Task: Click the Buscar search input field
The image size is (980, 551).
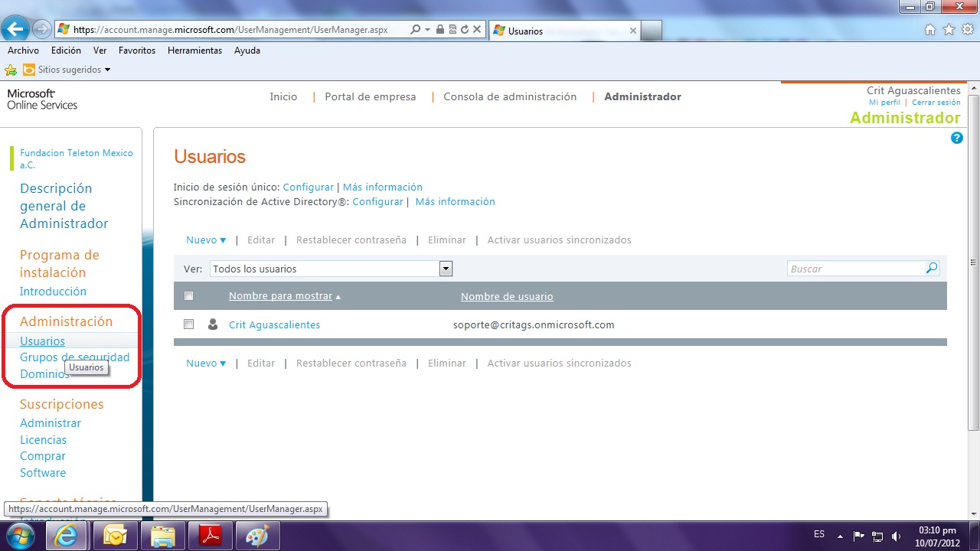Action: point(856,269)
